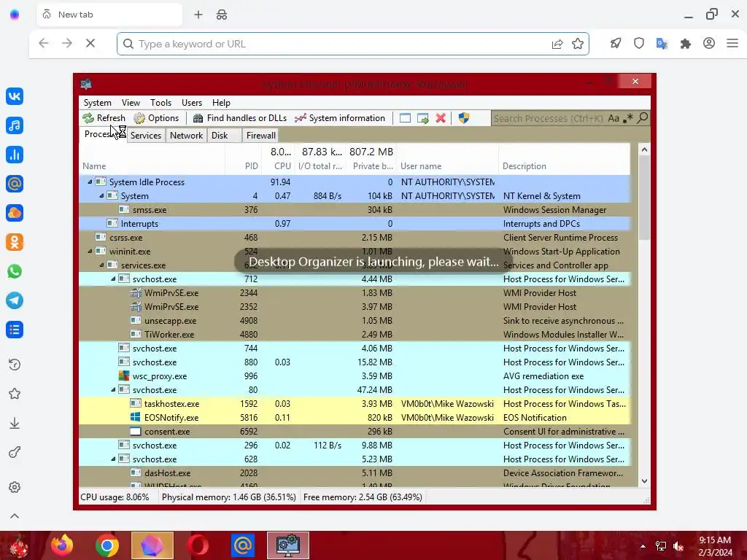Open WhatsApp in the sidebar
The width and height of the screenshot is (747, 560).
(x=15, y=271)
